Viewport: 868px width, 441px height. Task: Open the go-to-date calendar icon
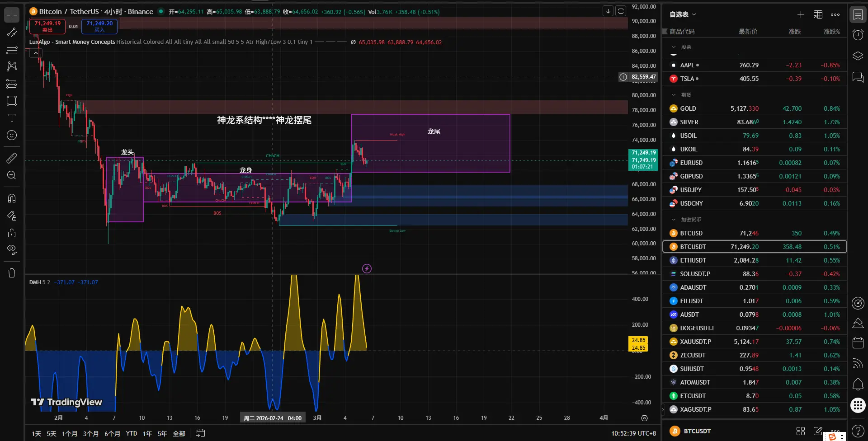[201, 433]
